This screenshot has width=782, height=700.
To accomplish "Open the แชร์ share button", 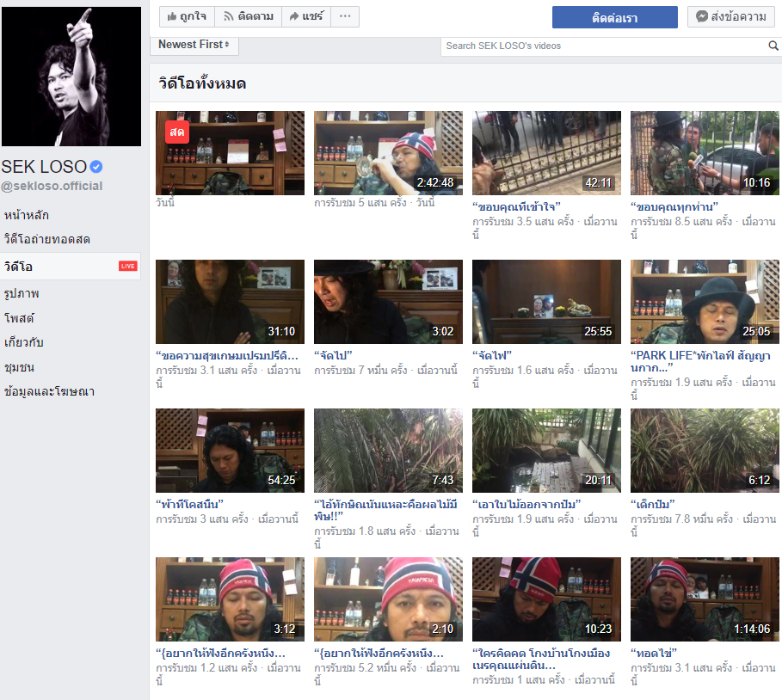I will coord(306,16).
